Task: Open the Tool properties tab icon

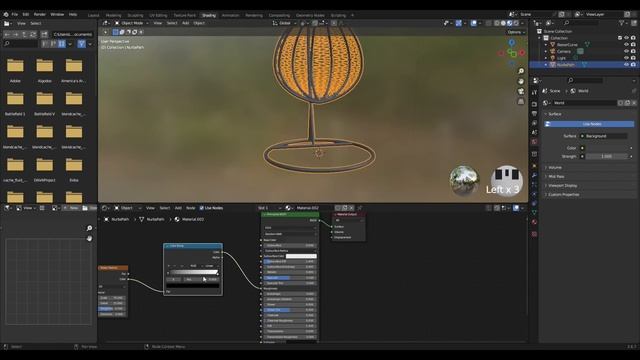Action: 534,93
